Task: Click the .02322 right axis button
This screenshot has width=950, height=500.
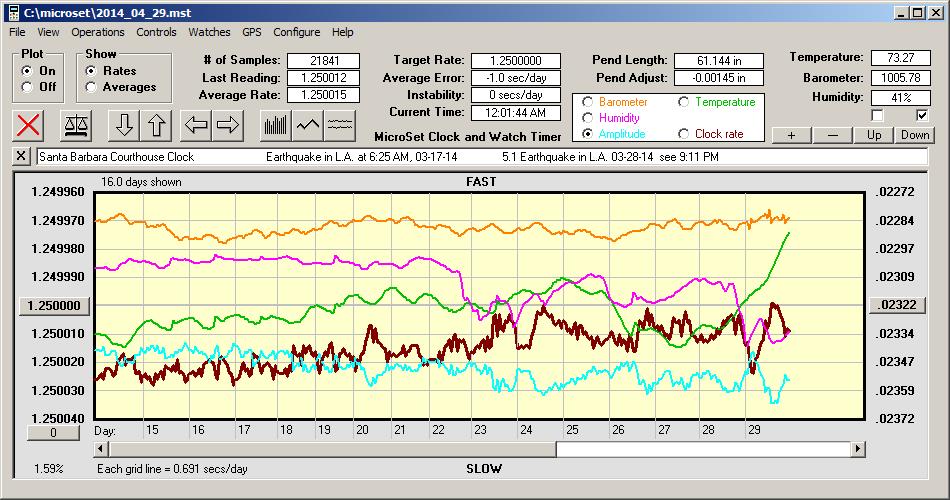Action: [897, 305]
